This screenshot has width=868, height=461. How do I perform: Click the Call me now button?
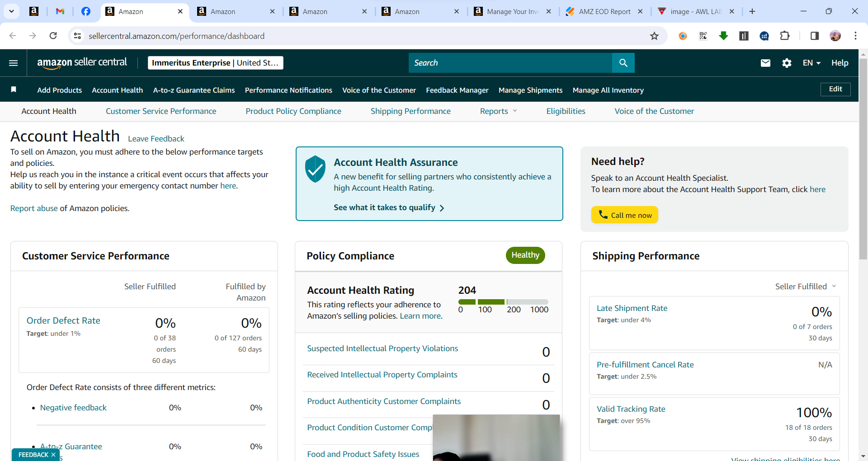tap(624, 215)
